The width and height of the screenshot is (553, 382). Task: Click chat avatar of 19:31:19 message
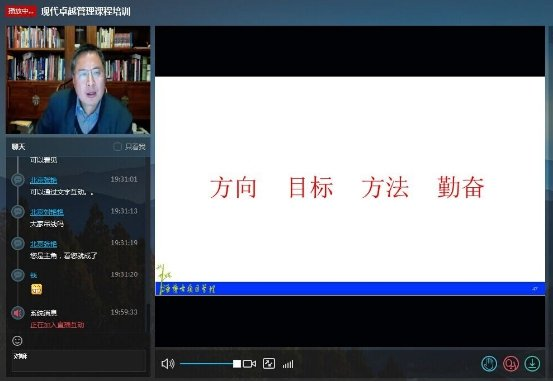(18, 243)
